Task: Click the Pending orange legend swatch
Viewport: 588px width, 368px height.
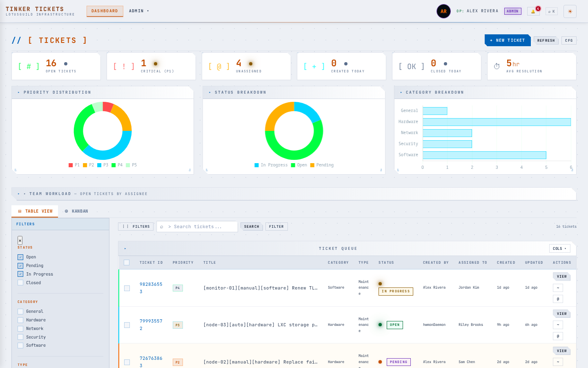Action: coord(312,165)
